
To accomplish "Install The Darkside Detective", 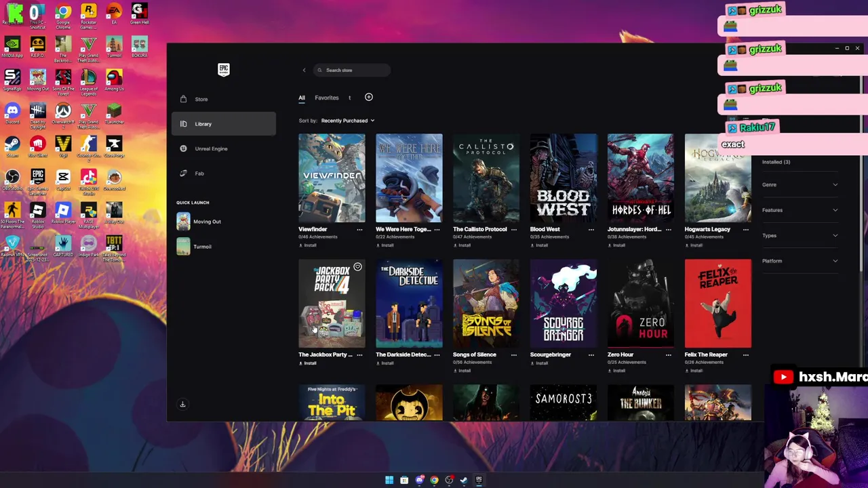I will click(385, 363).
